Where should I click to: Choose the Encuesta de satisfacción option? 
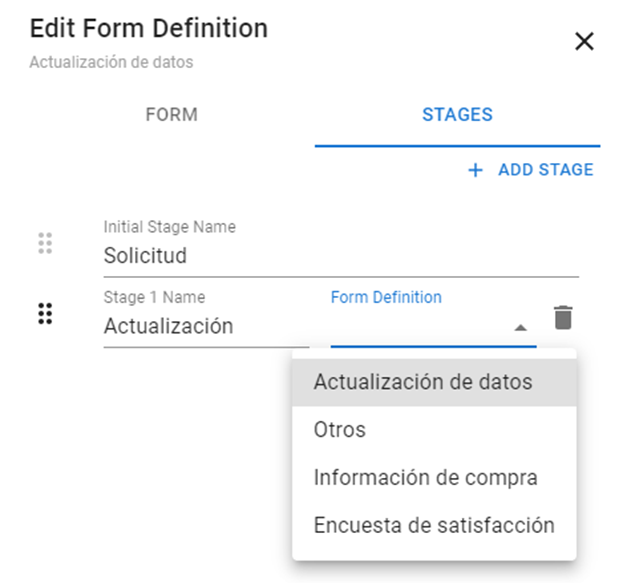coord(433,525)
